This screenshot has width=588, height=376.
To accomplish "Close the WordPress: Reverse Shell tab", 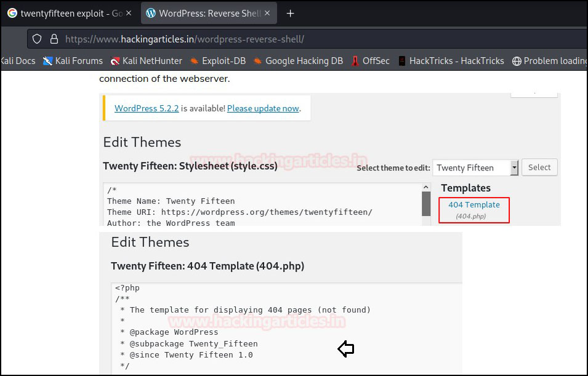I will (x=267, y=13).
